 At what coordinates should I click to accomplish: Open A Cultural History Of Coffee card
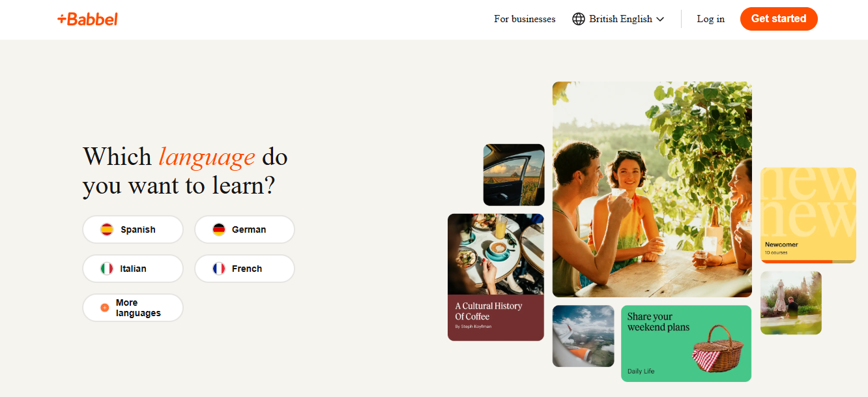pyautogui.click(x=496, y=277)
